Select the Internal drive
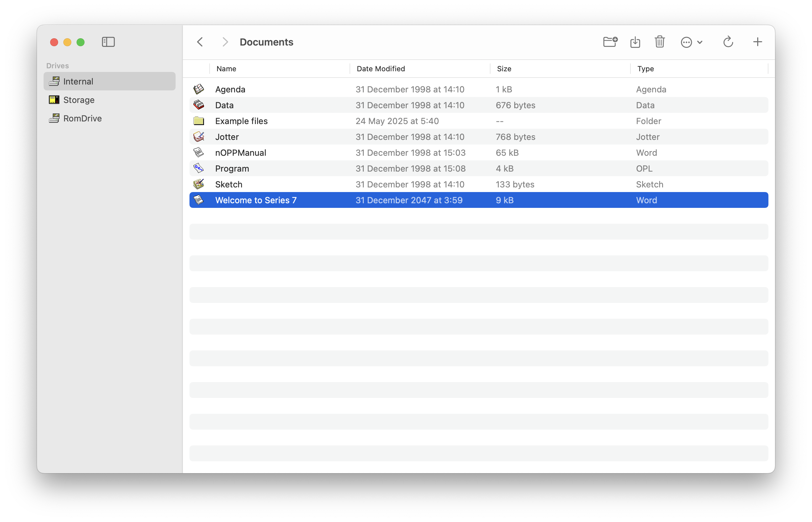 (110, 82)
